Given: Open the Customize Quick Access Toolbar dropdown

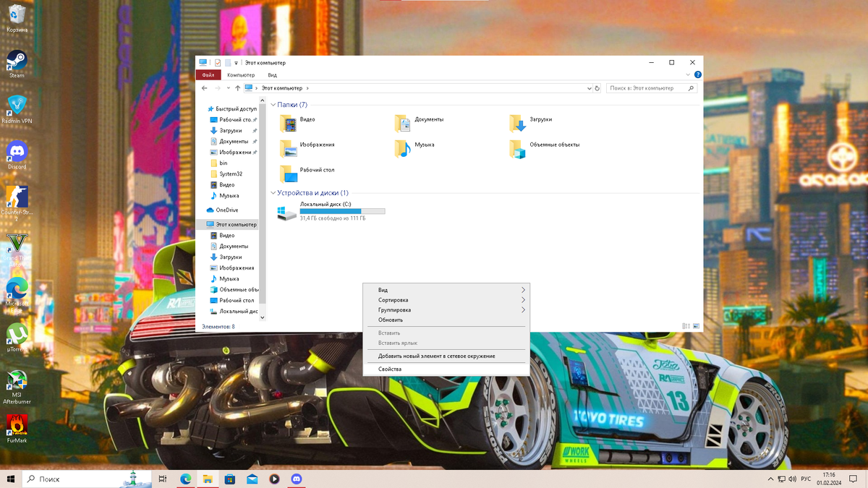Looking at the screenshot, I should tap(236, 63).
